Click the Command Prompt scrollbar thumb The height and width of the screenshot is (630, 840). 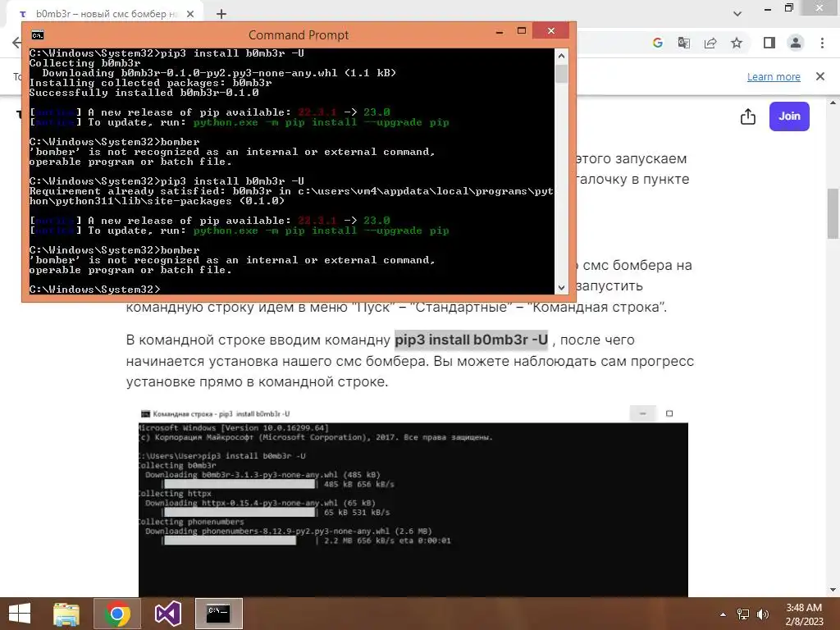coord(561,73)
